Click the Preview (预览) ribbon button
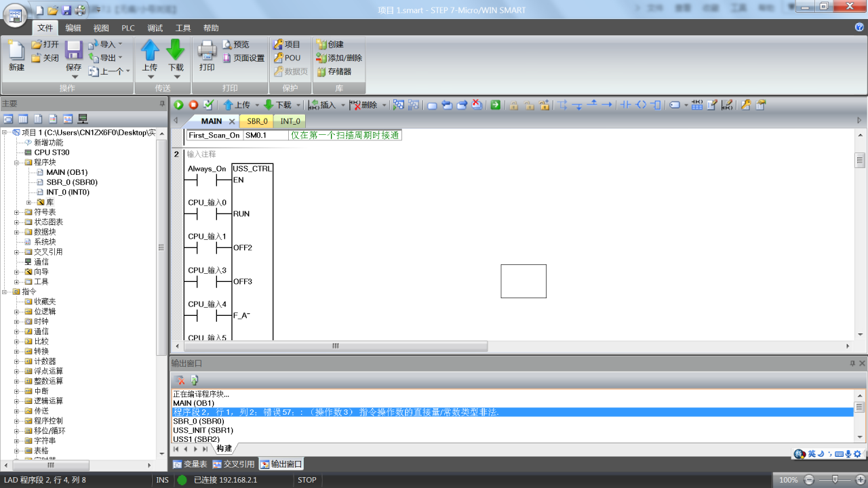Screen dimensions: 868x488 pyautogui.click(x=236, y=44)
